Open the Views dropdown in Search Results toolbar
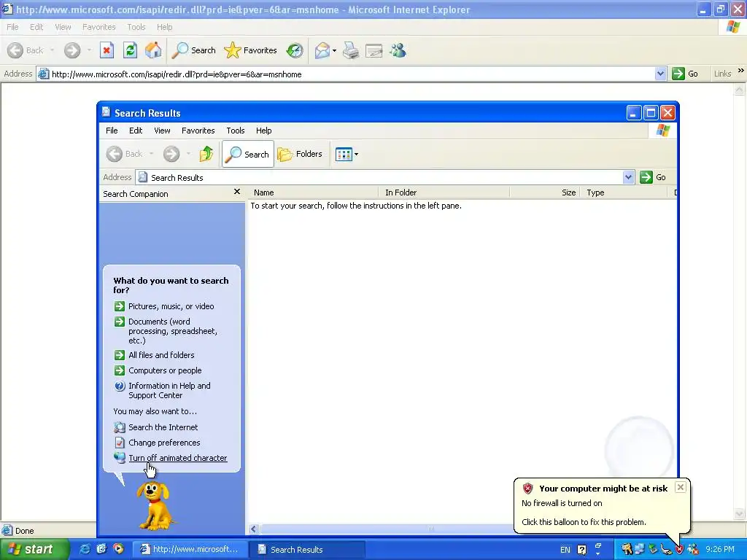 tap(347, 154)
